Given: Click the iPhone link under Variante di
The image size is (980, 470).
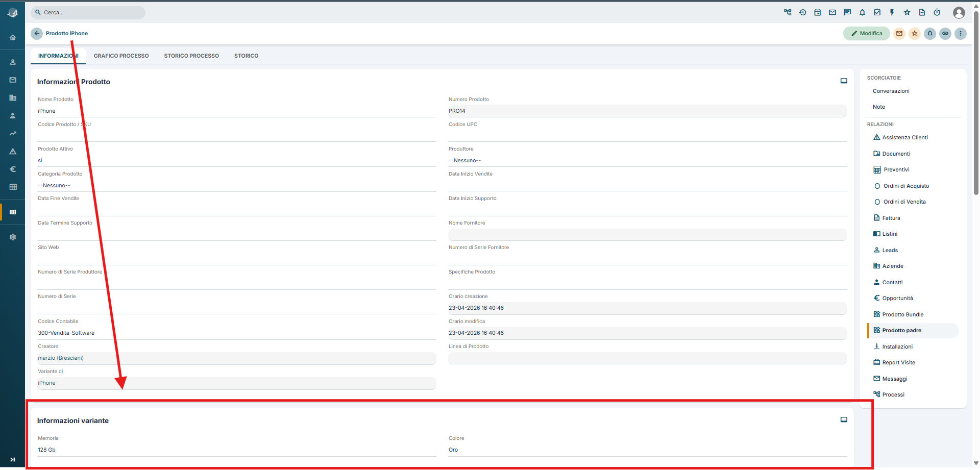Looking at the screenshot, I should 46,383.
